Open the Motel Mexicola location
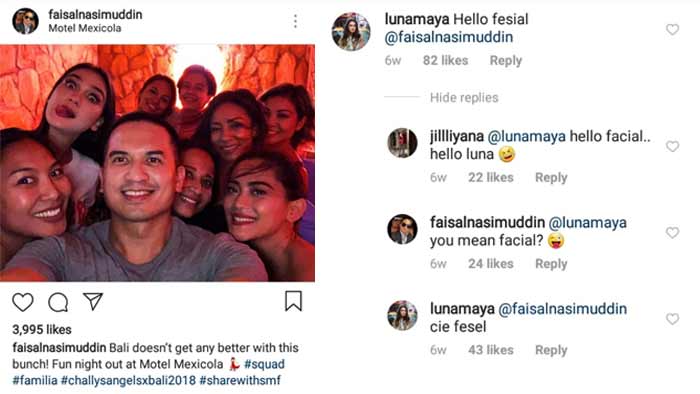Image resolution: width=700 pixels, height=394 pixels. (x=84, y=28)
